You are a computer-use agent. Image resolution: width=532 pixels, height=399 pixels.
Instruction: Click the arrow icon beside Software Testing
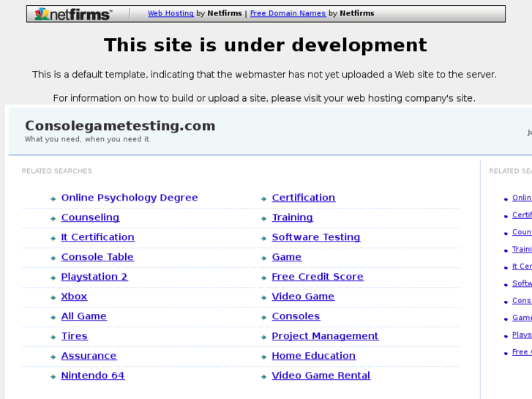point(263,239)
